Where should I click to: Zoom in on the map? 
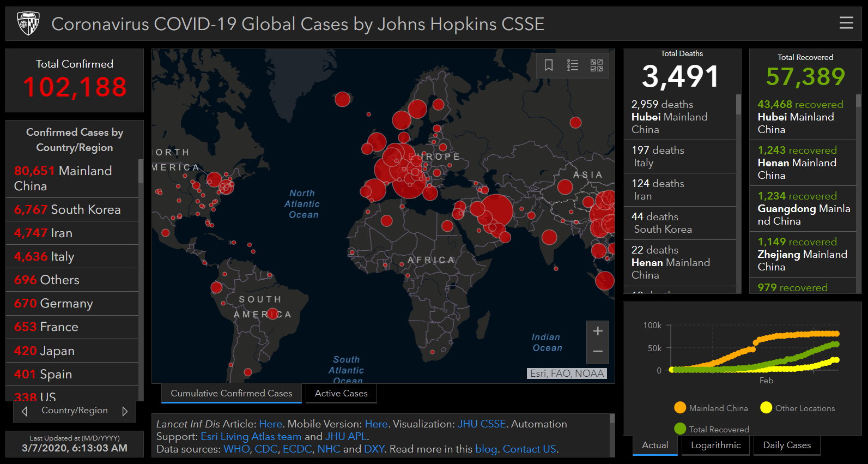[598, 331]
